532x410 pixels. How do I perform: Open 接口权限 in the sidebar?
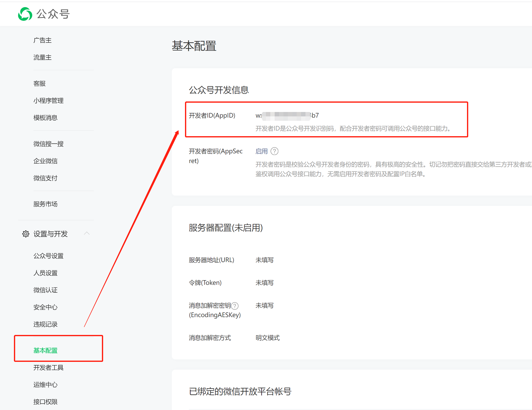[x=45, y=402]
